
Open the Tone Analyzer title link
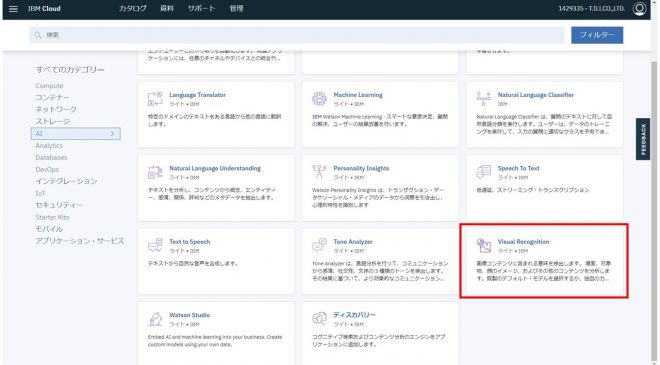(x=353, y=242)
